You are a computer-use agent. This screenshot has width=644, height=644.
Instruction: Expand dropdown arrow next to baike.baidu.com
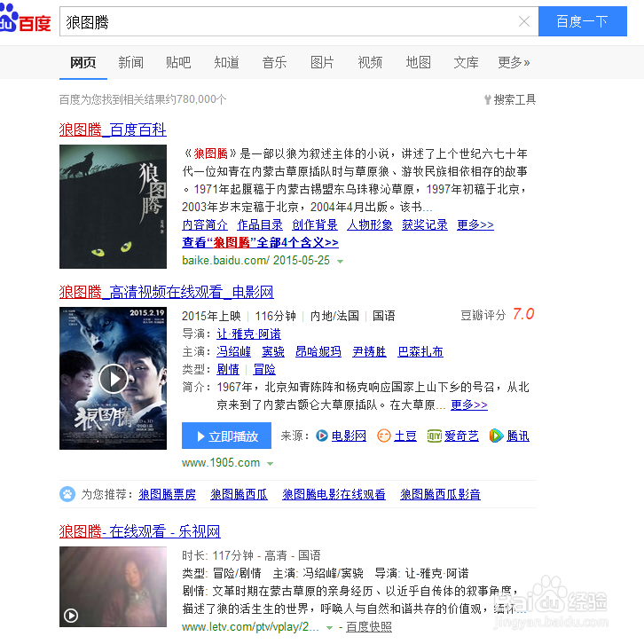tap(340, 261)
